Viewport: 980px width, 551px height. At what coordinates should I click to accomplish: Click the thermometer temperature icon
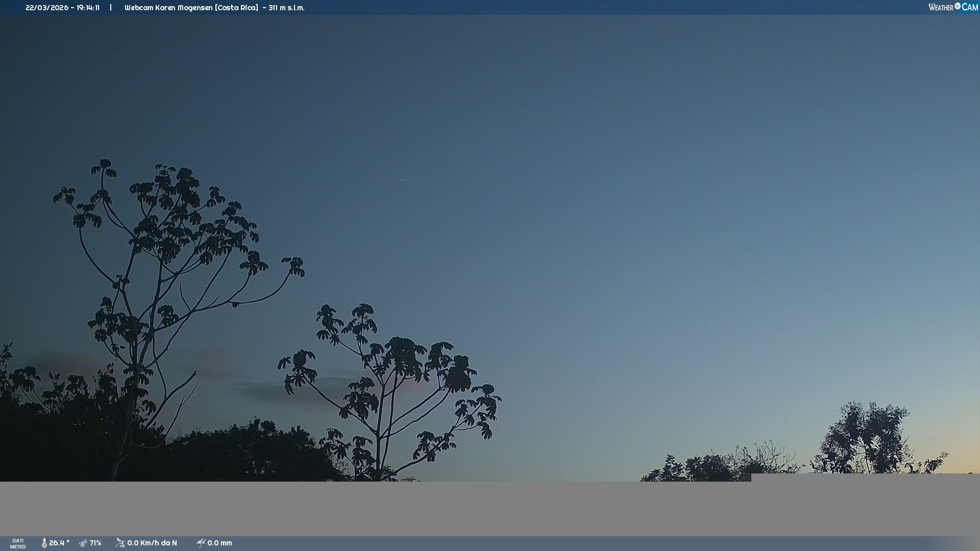[x=44, y=543]
